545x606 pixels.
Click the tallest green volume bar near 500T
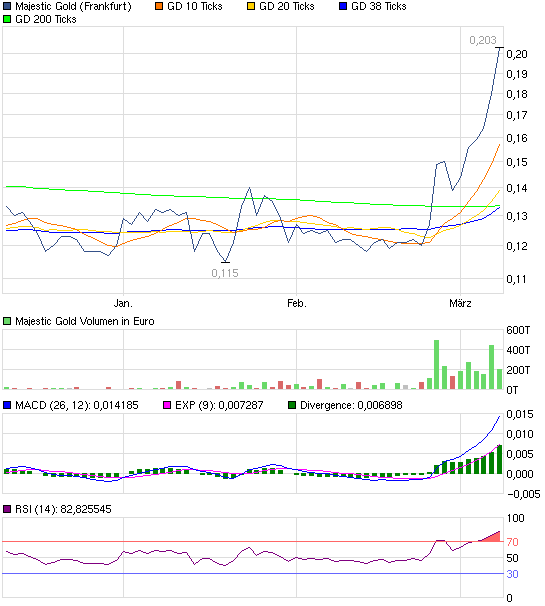click(x=436, y=364)
